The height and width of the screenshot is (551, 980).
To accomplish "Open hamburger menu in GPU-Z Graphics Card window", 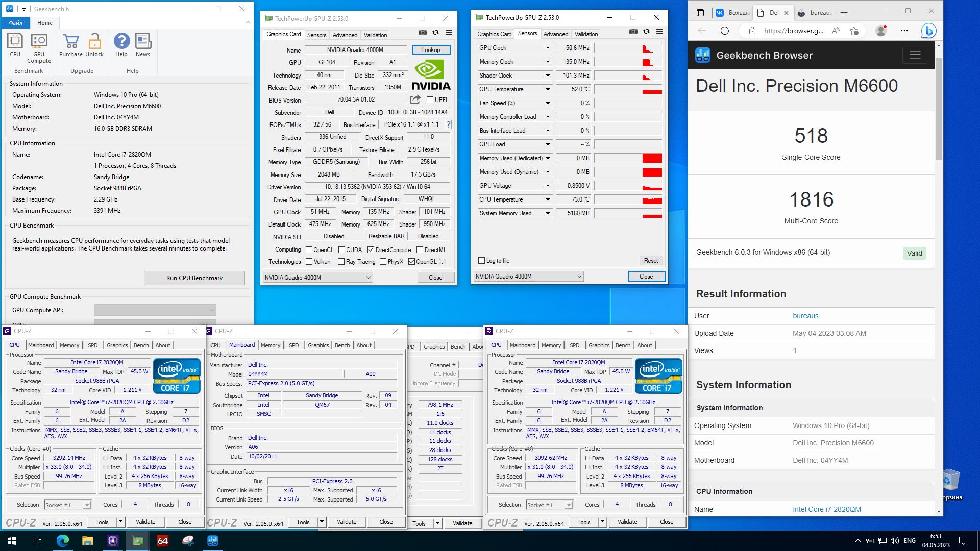I will click(449, 32).
